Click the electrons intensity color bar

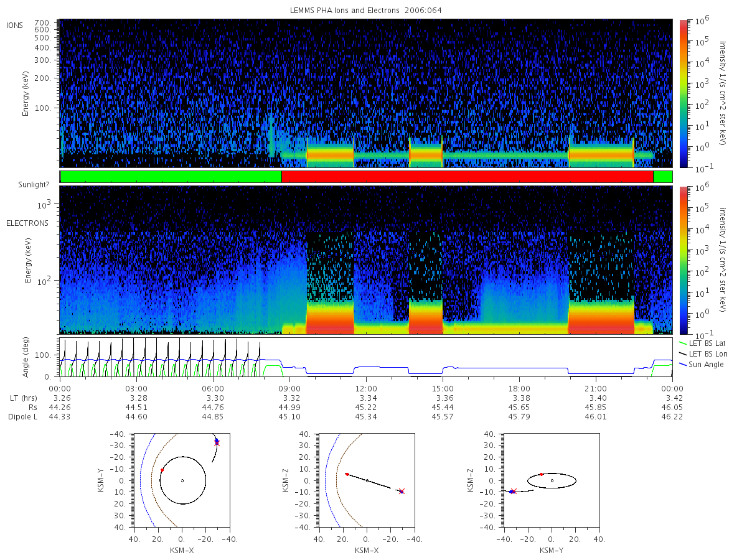tap(683, 259)
